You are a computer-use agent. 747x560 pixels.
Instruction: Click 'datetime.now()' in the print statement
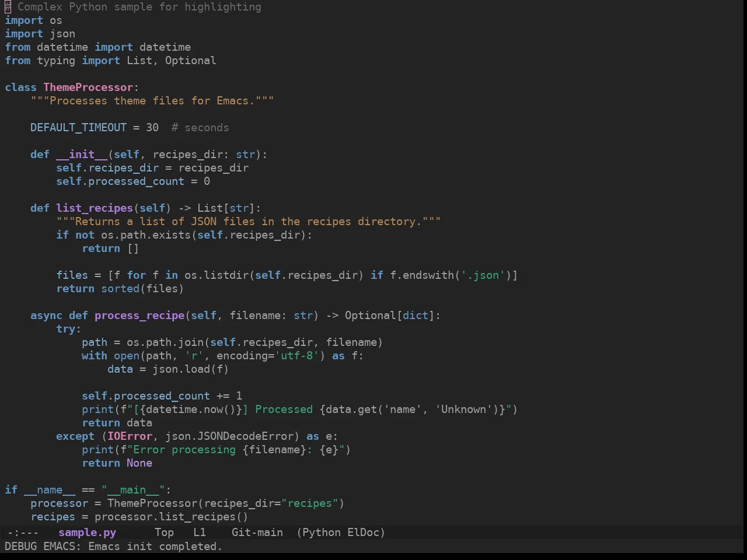[x=190, y=409]
